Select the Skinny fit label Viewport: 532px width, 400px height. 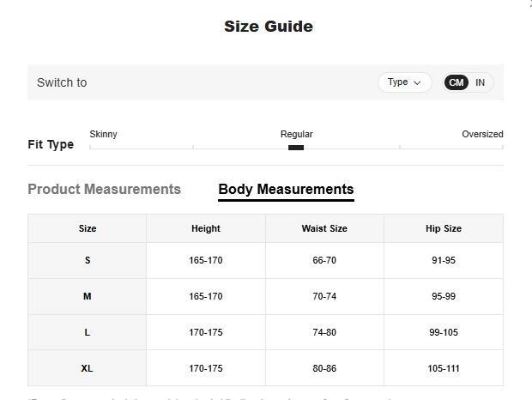pos(103,134)
